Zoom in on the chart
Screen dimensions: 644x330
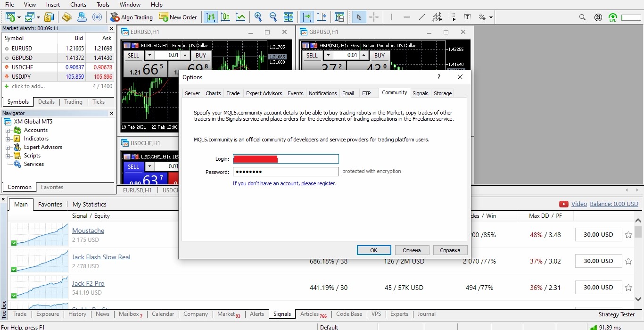[x=258, y=17]
